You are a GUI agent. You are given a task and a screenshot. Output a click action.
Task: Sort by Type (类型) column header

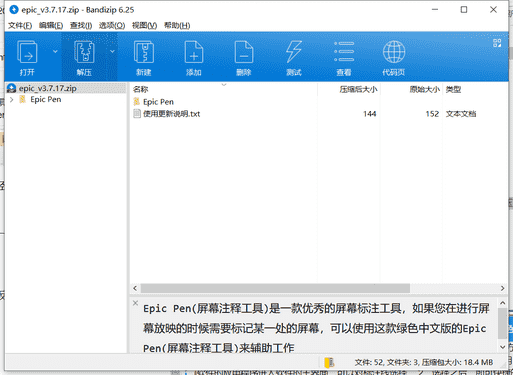coord(453,89)
